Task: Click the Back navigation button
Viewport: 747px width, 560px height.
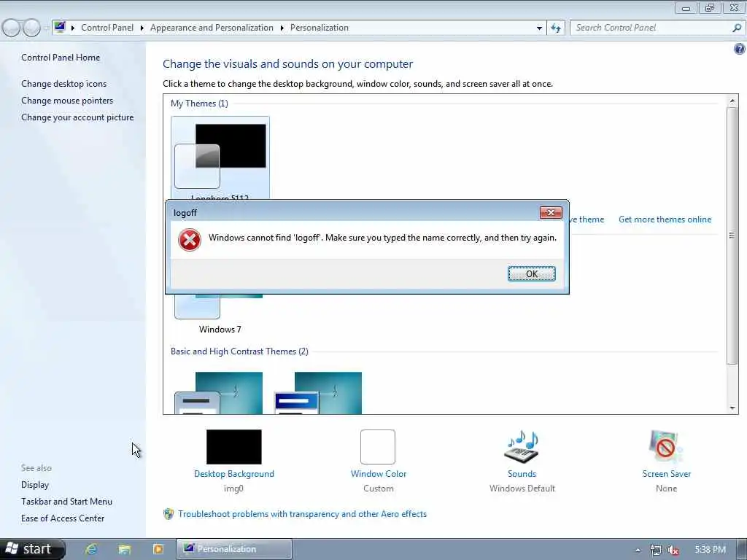Action: [x=11, y=28]
